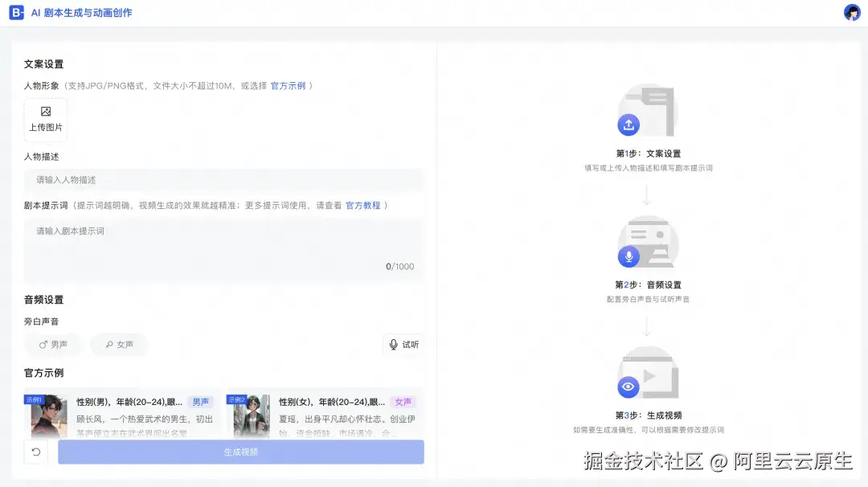The width and height of the screenshot is (868, 487).
Task: Click the step 1 文案设置 upload icon
Action: pos(628,125)
